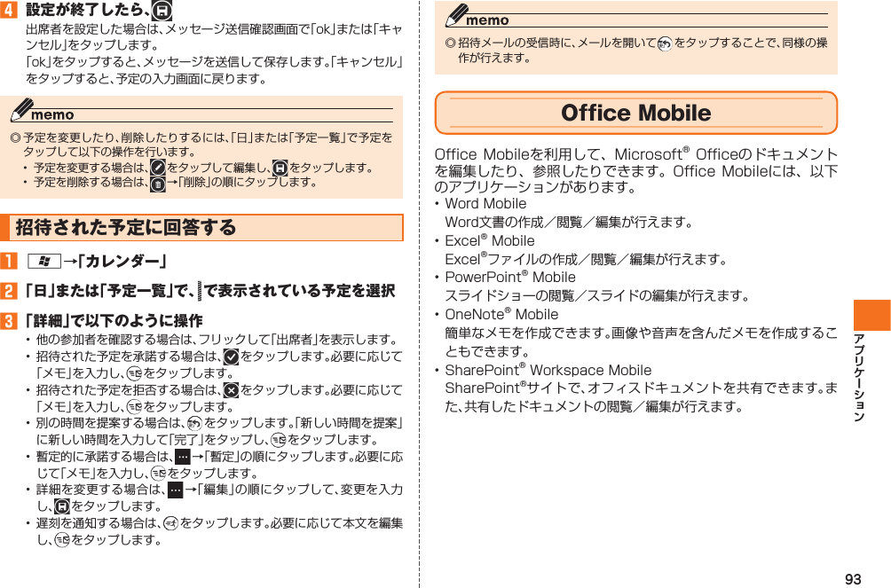This screenshot has height=588, width=891.
Task: Click the accept check icon in 承諾する場合は line
Action: [232, 357]
